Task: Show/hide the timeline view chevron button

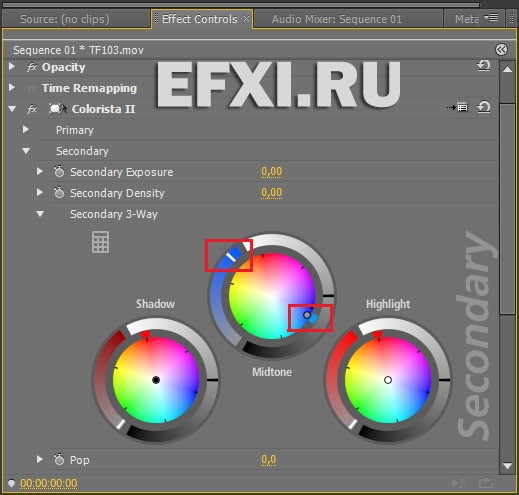Action: click(x=501, y=50)
